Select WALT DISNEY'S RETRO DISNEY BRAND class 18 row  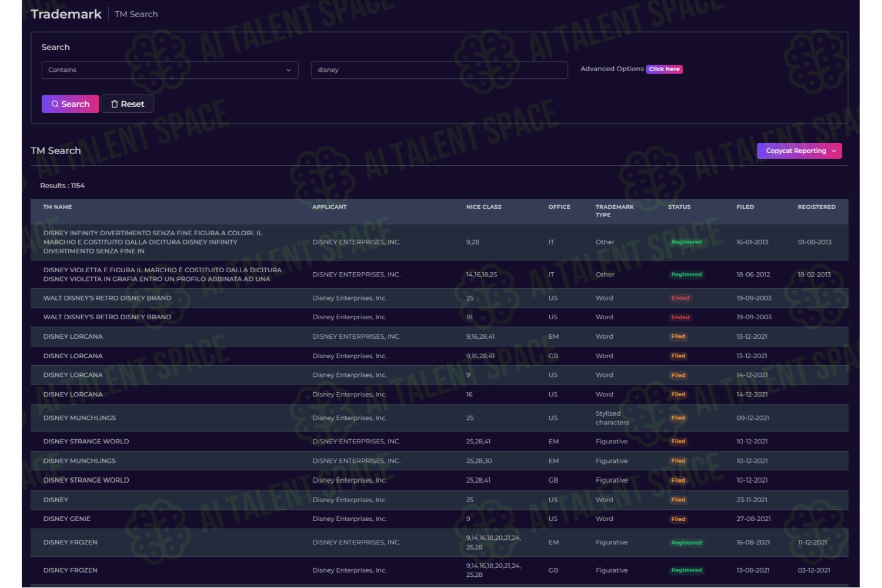(439, 317)
